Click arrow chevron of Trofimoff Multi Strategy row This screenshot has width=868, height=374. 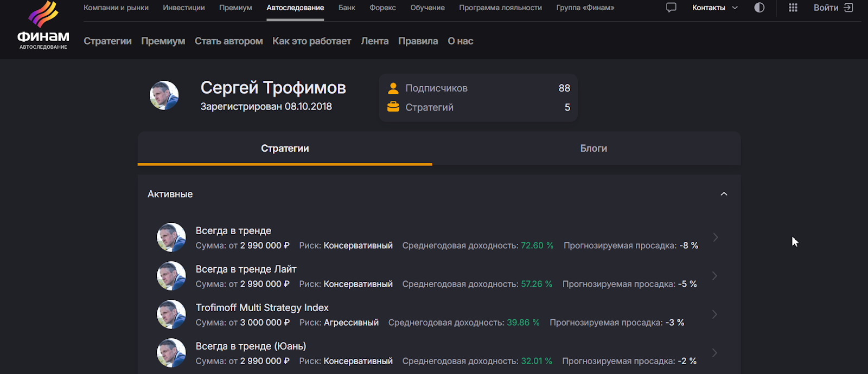pos(715,314)
